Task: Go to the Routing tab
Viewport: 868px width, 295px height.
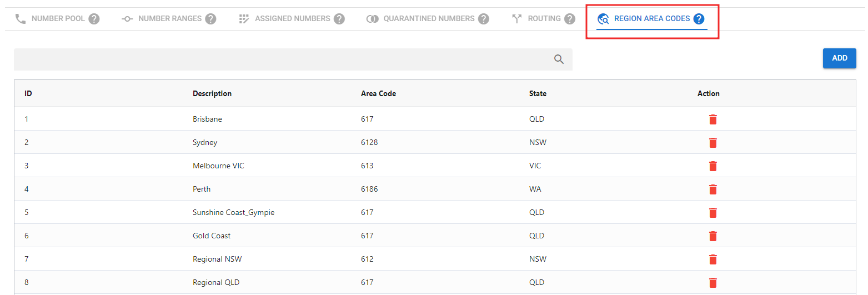Action: (x=544, y=19)
